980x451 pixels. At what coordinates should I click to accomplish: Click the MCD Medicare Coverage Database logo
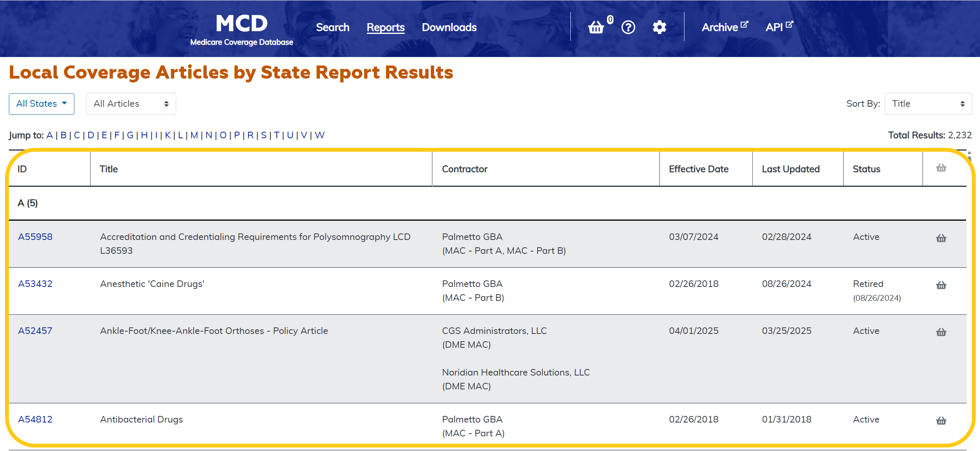point(242,30)
